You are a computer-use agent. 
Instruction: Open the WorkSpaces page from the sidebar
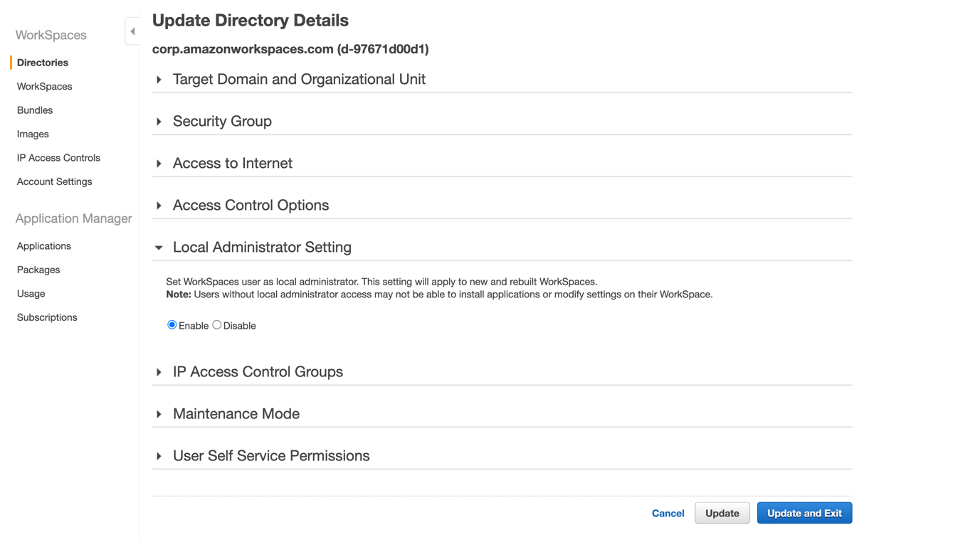point(44,86)
